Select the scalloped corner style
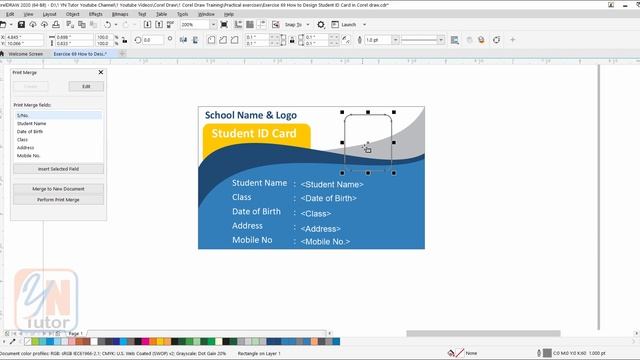This screenshot has width=640, height=360. (x=223, y=40)
